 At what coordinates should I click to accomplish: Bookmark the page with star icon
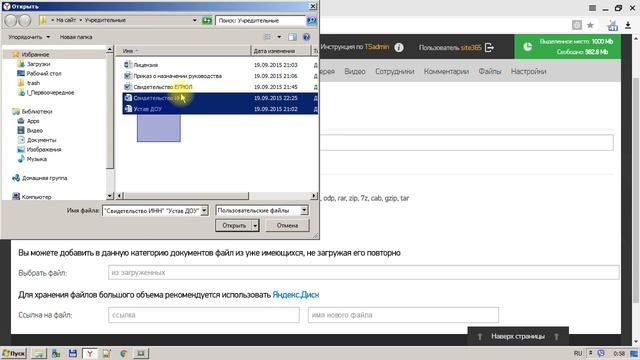pos(590,25)
